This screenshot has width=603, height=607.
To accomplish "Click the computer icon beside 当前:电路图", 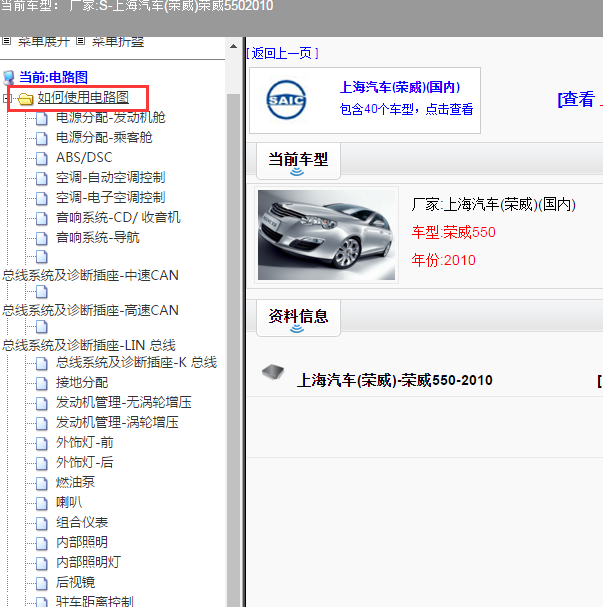I will 9,77.
